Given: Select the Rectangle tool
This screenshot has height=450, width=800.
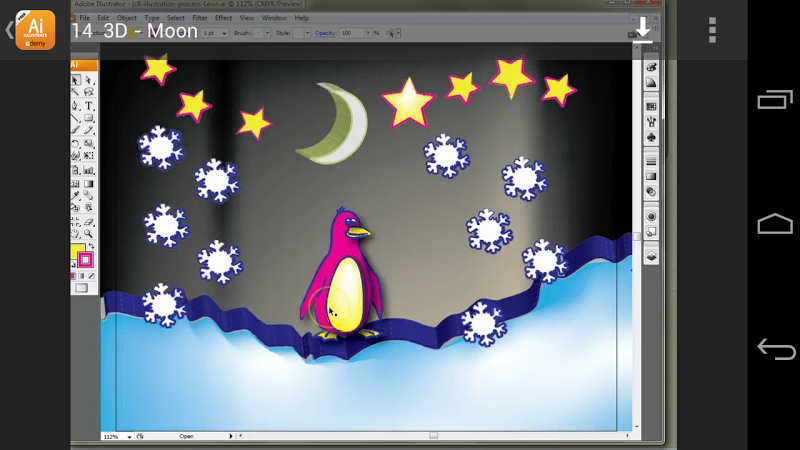Looking at the screenshot, I should [89, 118].
